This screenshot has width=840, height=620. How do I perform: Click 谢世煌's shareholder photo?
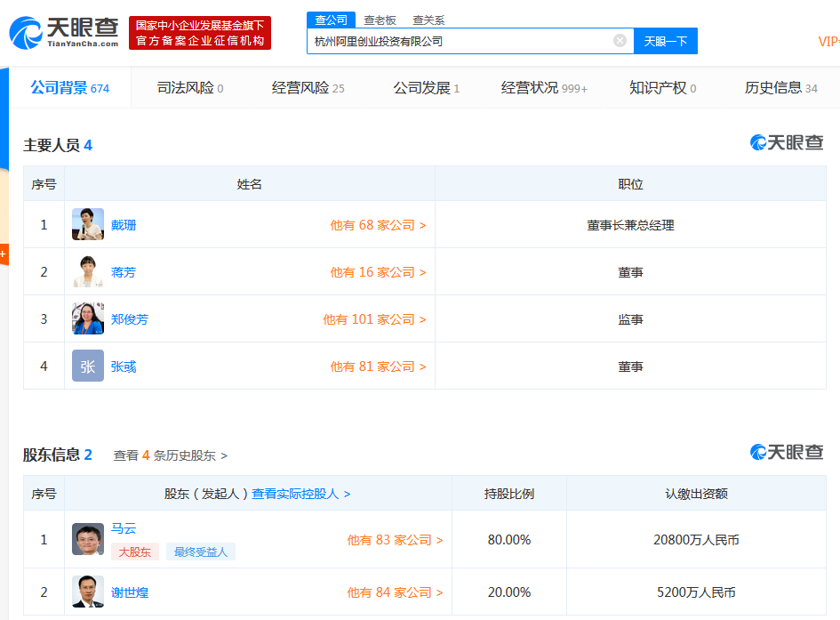88,592
